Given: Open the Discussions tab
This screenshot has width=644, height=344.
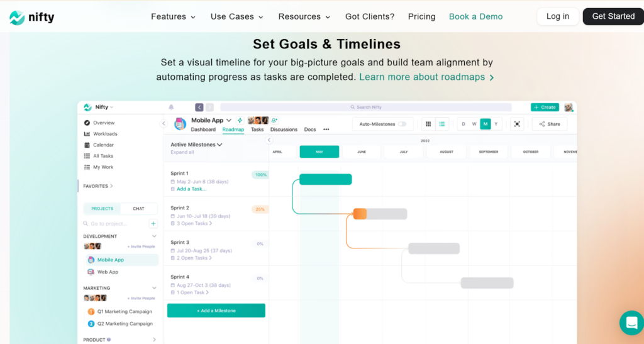Looking at the screenshot, I should (x=284, y=130).
